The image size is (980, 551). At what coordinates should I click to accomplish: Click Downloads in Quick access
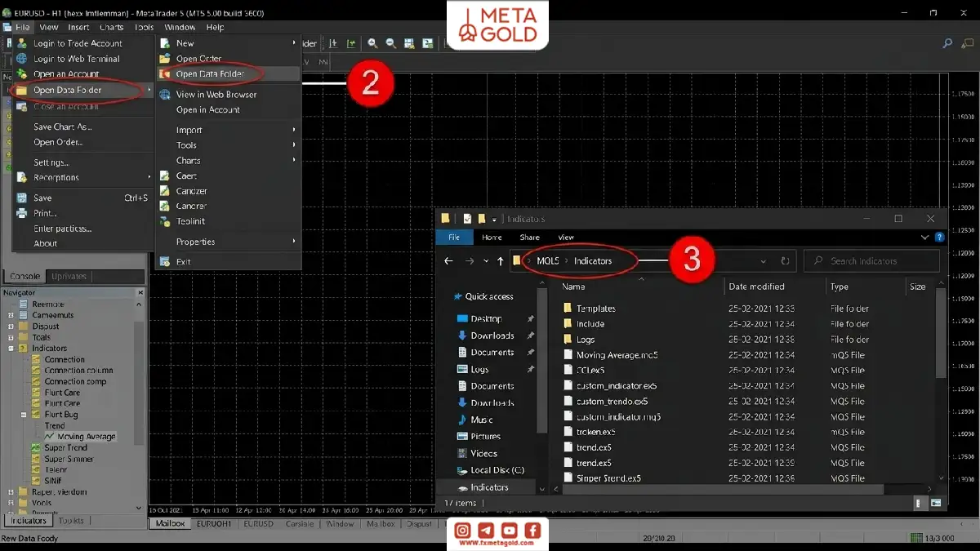tap(492, 335)
